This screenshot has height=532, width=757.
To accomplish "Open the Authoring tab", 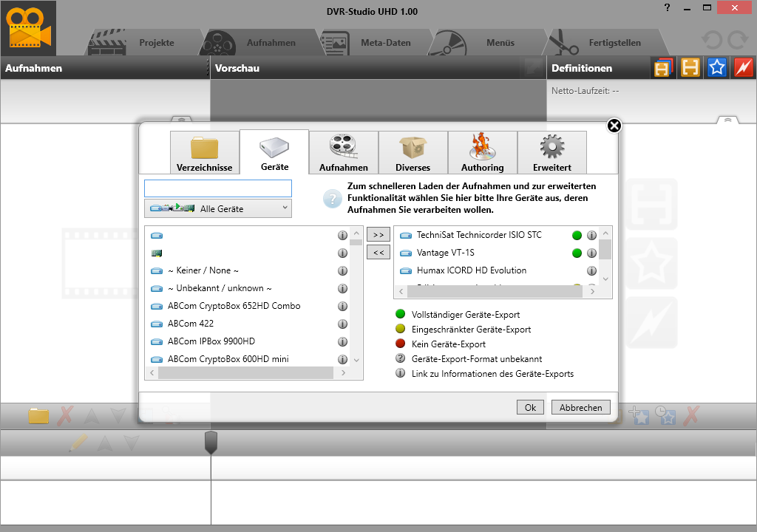I will pyautogui.click(x=482, y=152).
